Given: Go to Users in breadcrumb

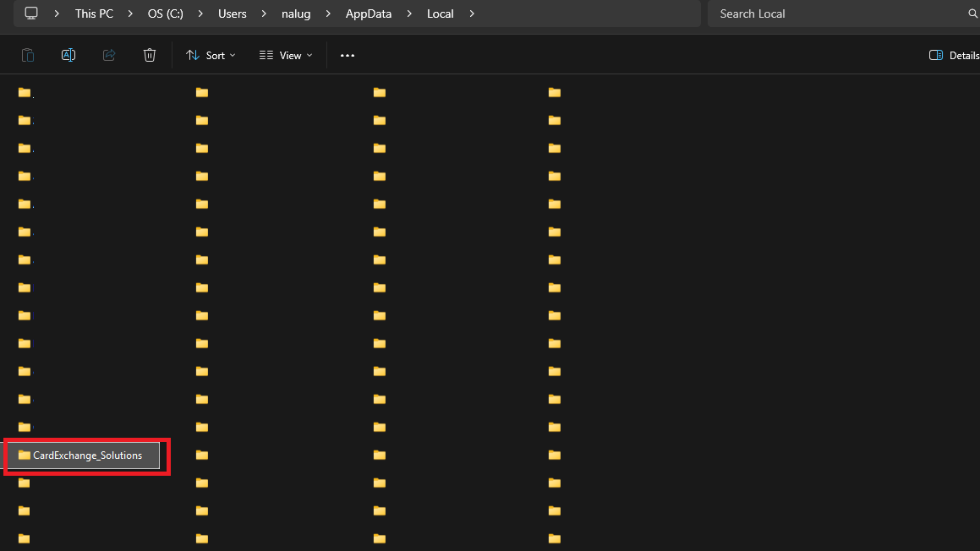Looking at the screenshot, I should click(232, 14).
